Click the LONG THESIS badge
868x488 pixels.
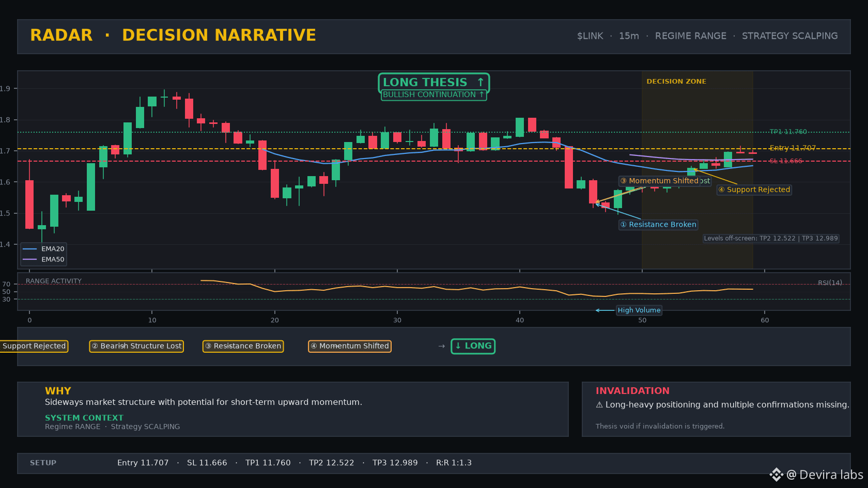[433, 83]
